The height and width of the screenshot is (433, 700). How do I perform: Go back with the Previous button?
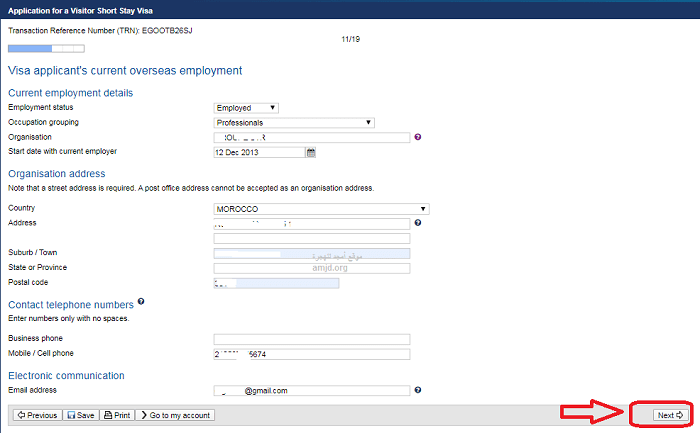point(36,415)
